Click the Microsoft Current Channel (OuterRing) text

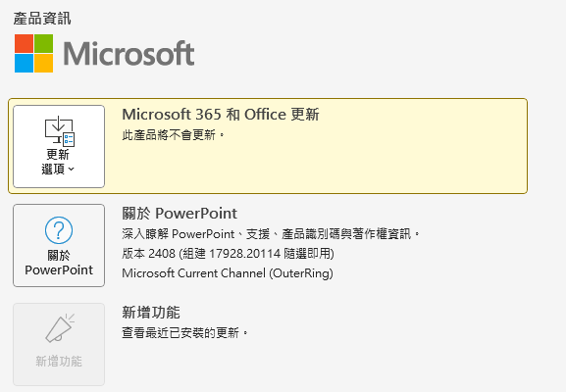point(228,273)
